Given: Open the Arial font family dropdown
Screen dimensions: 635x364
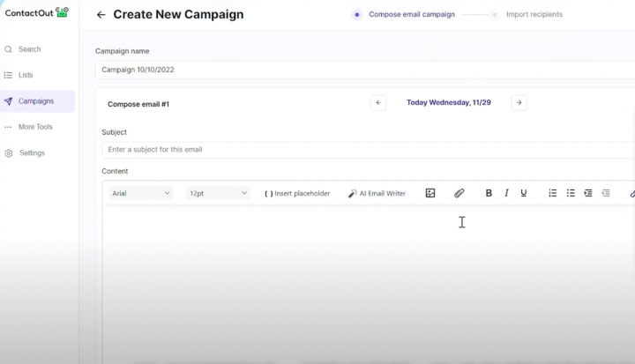Looking at the screenshot, I should tap(141, 193).
